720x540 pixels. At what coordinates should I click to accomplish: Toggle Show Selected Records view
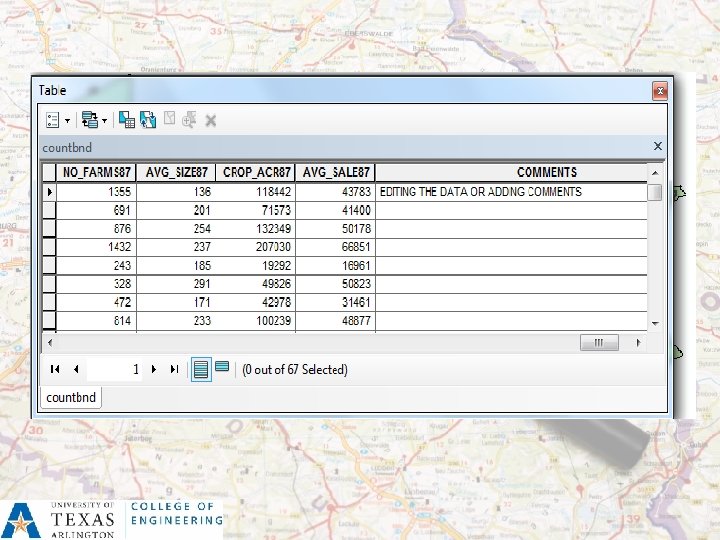[x=222, y=367]
